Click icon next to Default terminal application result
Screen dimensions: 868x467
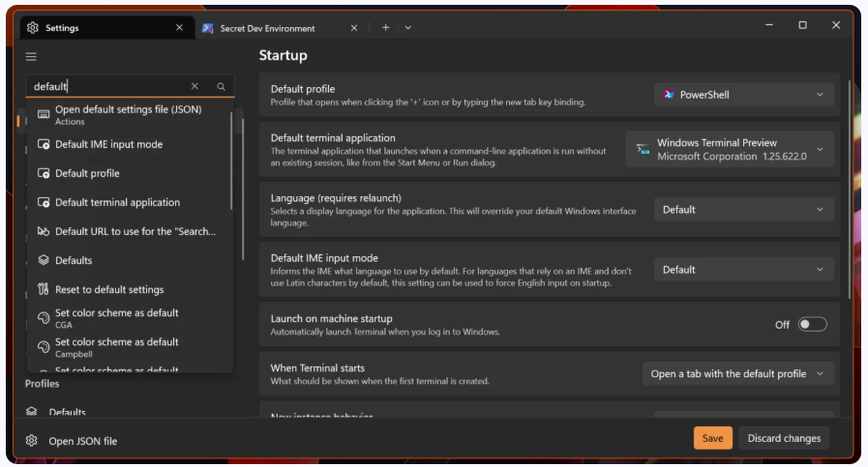click(x=44, y=202)
